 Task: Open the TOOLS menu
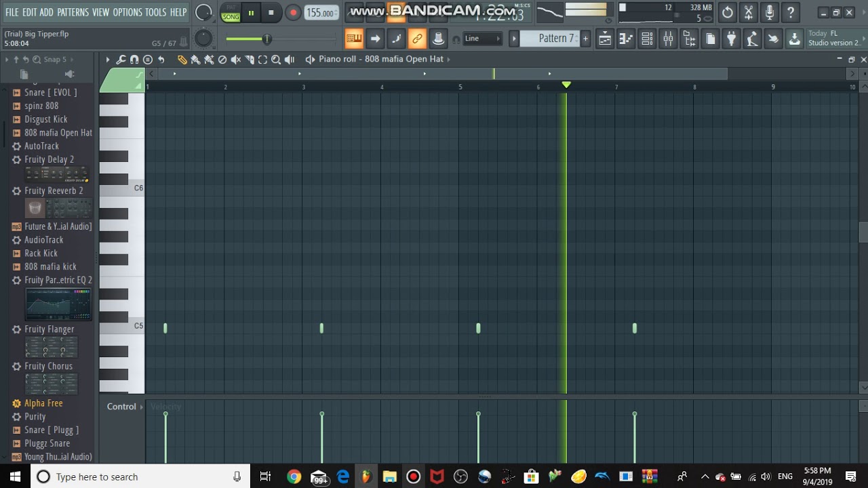pyautogui.click(x=155, y=12)
